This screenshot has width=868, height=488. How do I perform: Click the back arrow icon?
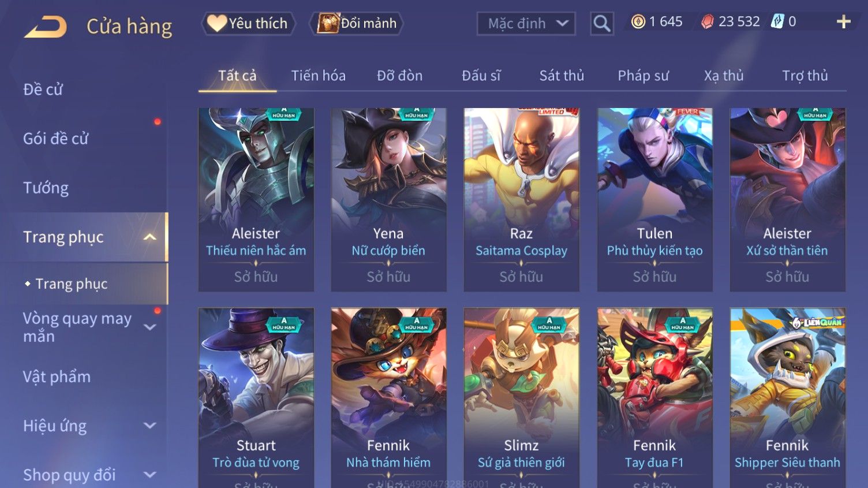(46, 27)
